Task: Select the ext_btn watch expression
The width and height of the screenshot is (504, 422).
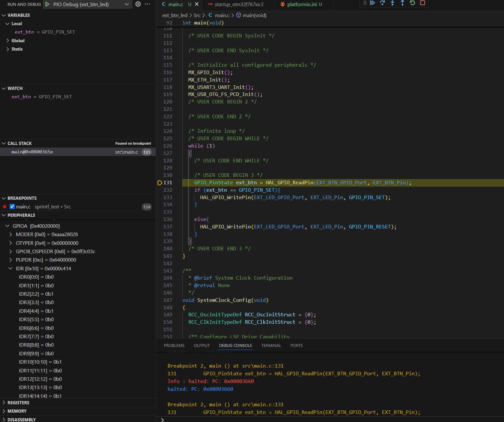Action: (78, 97)
